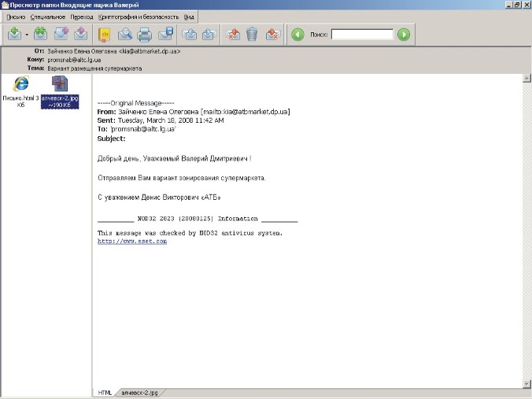Click the NOD32 2823 Information line
Viewport: 532px width, 399px height.
pos(198,219)
